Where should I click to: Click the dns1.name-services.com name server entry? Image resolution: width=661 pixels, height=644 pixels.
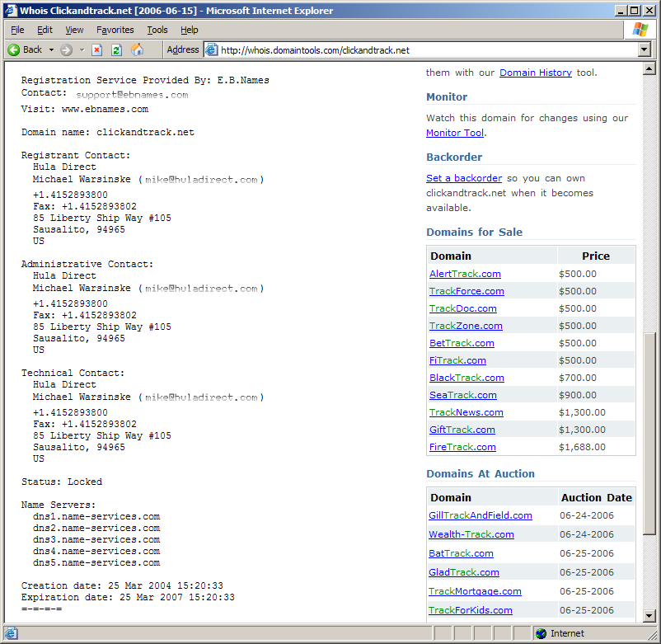click(96, 517)
